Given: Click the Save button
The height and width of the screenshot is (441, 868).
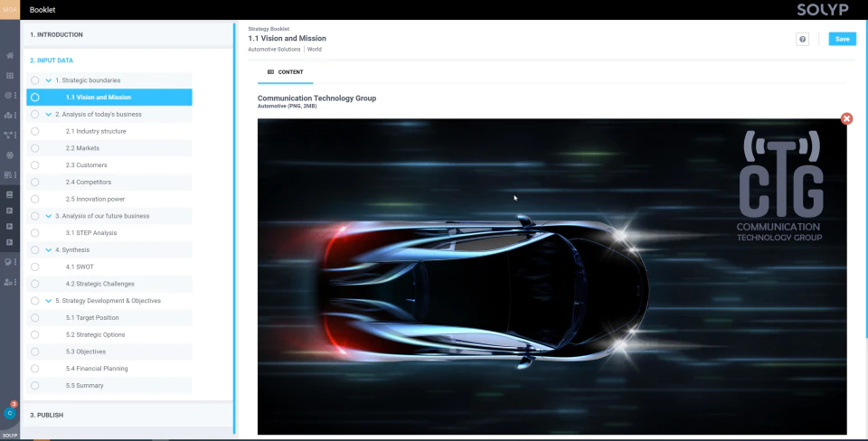Looking at the screenshot, I should click(842, 39).
